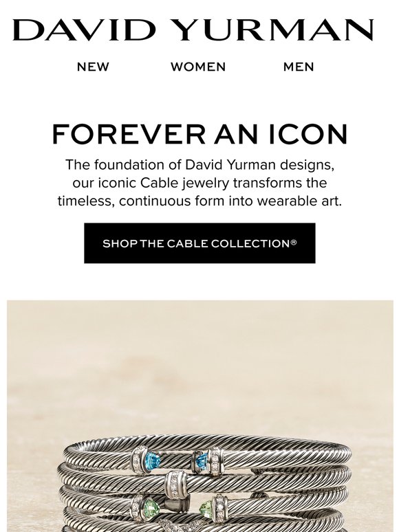
Task: Click the word 'Cable' in the description
Action: 160,183
